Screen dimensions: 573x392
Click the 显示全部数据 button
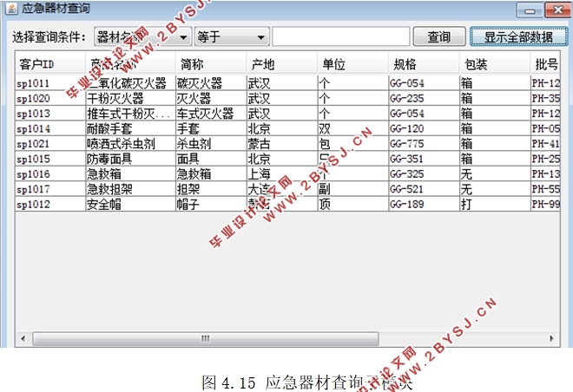(x=518, y=36)
